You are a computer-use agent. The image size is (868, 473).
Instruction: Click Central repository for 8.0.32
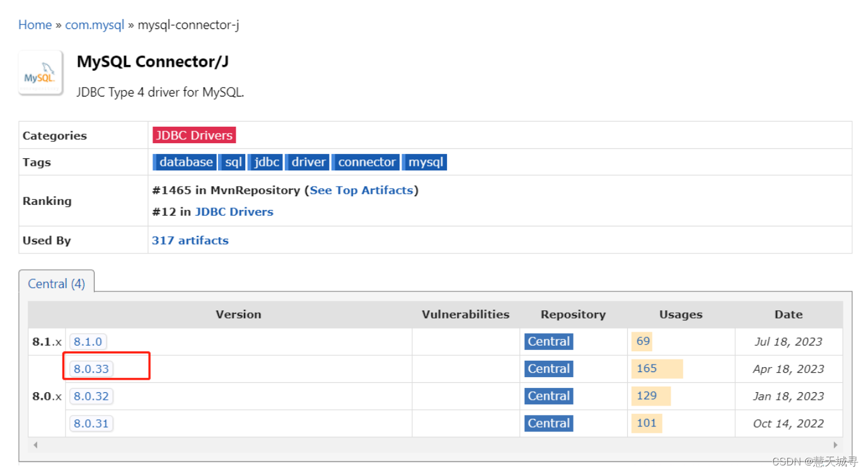(x=548, y=396)
